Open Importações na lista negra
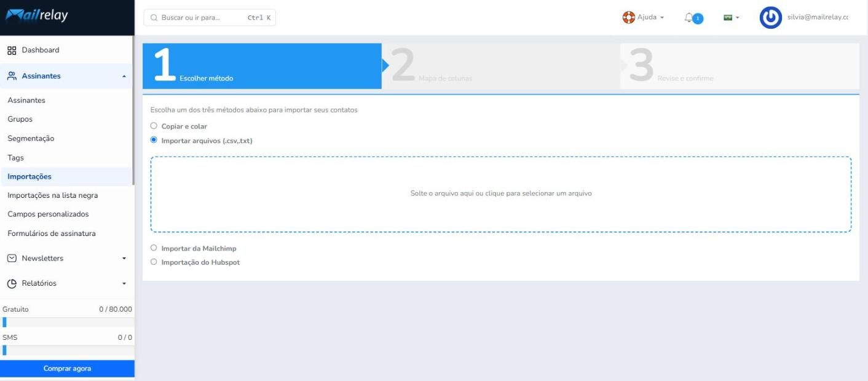This screenshot has width=868, height=381. coord(52,195)
